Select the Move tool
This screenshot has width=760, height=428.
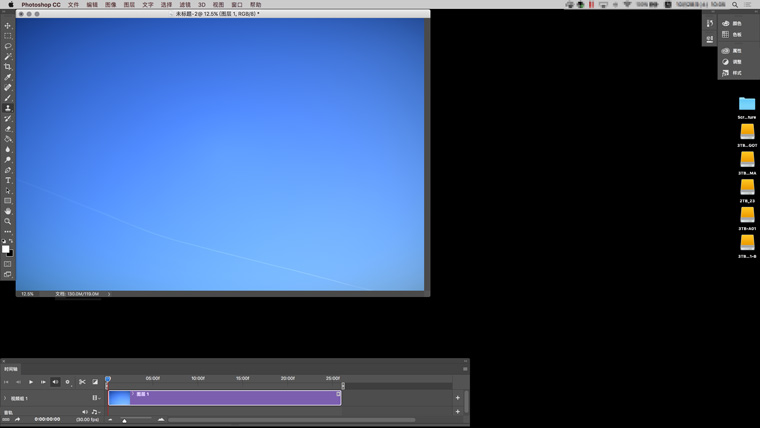point(8,26)
